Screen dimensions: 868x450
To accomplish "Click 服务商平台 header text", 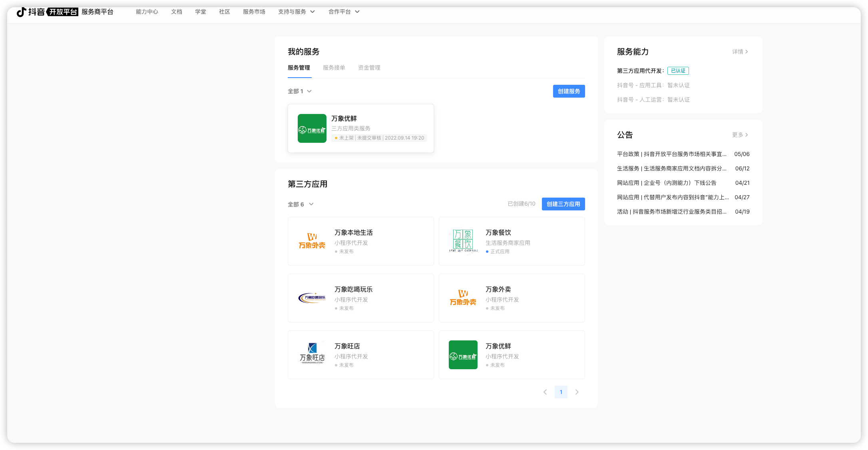I will click(98, 12).
